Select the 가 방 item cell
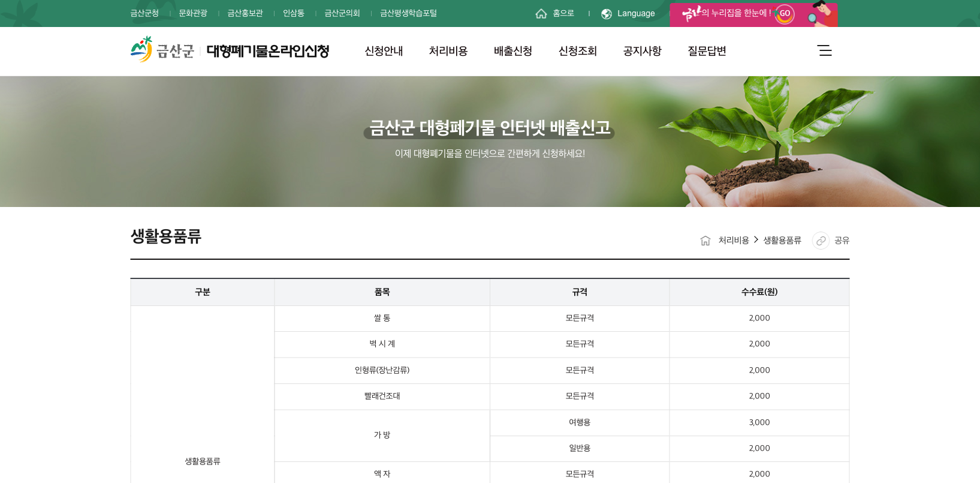The height and width of the screenshot is (483, 980). [382, 435]
